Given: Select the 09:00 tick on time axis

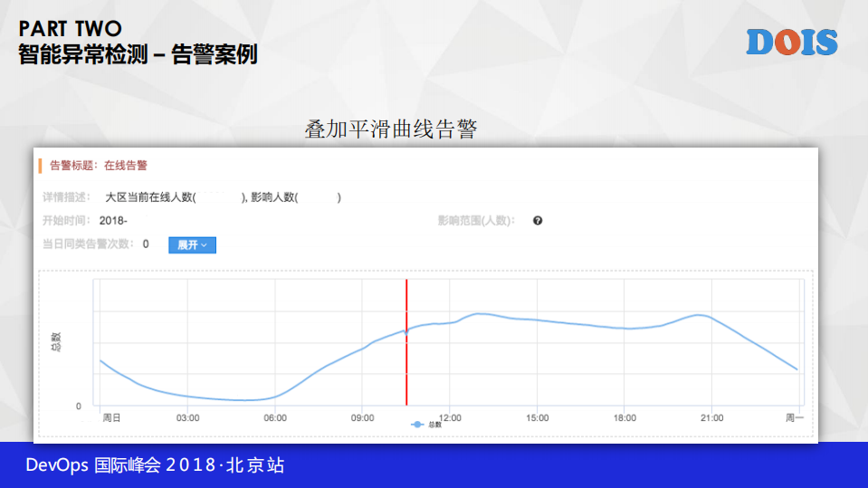Looking at the screenshot, I should tap(362, 417).
